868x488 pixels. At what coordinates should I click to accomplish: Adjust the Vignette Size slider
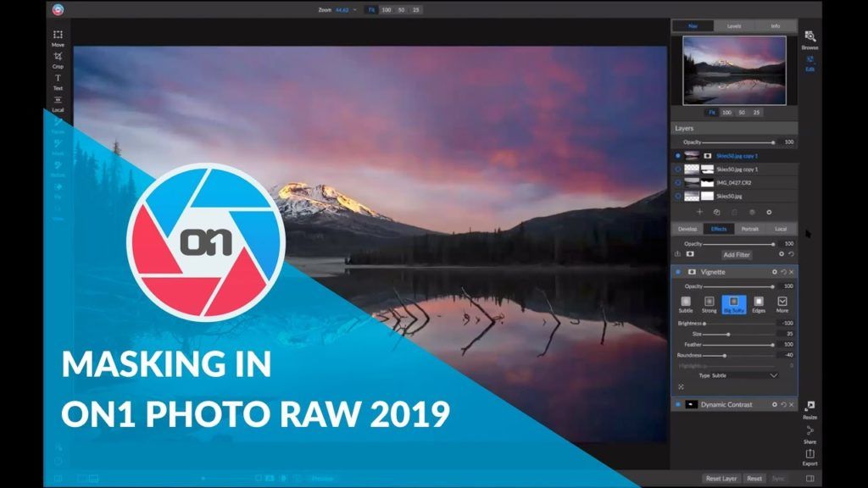[x=738, y=334]
